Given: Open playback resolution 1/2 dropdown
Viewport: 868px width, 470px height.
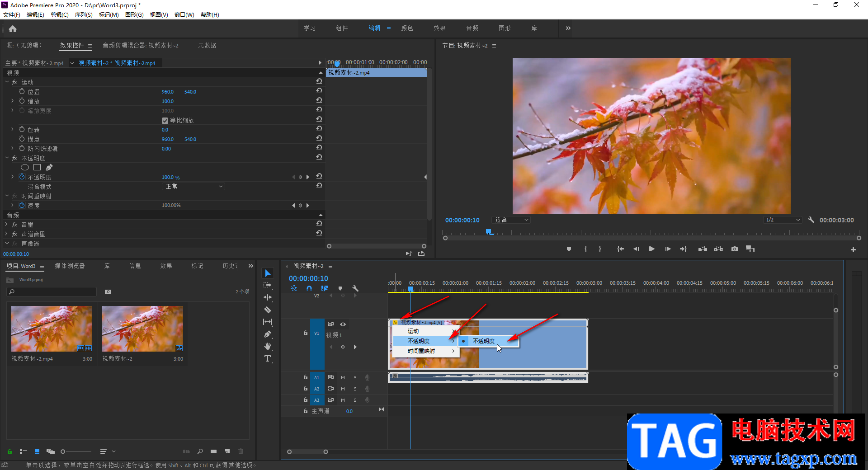Looking at the screenshot, I should pyautogui.click(x=783, y=220).
